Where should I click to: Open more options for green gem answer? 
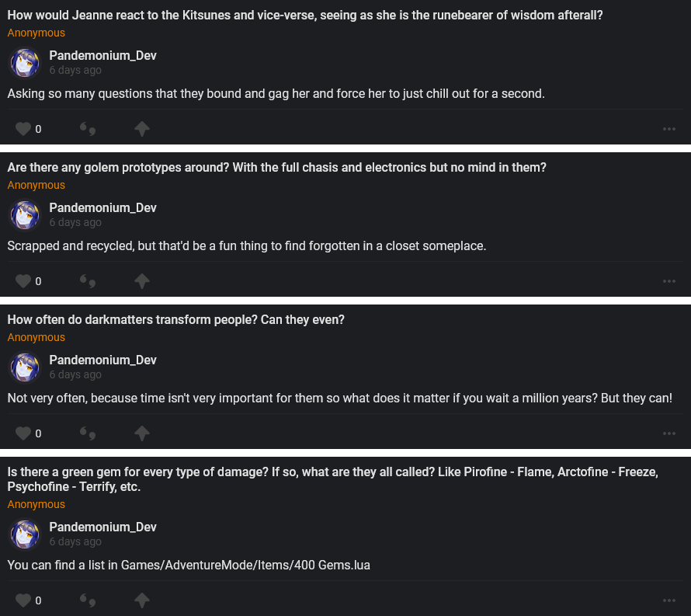[x=669, y=600]
